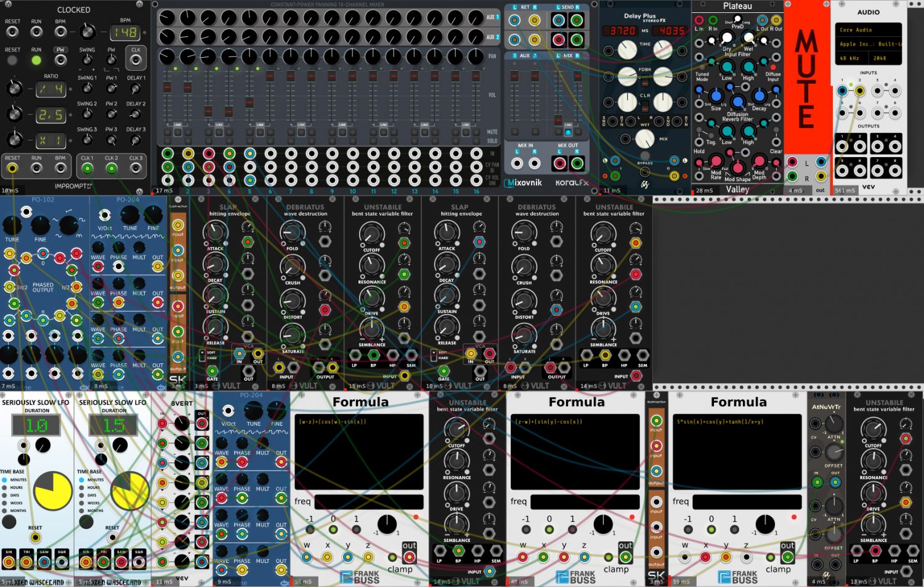924x587 pixels.
Task: Click the out jack on (z-w)+(sin(y)-cos(x)) Formula
Action: [x=625, y=557]
